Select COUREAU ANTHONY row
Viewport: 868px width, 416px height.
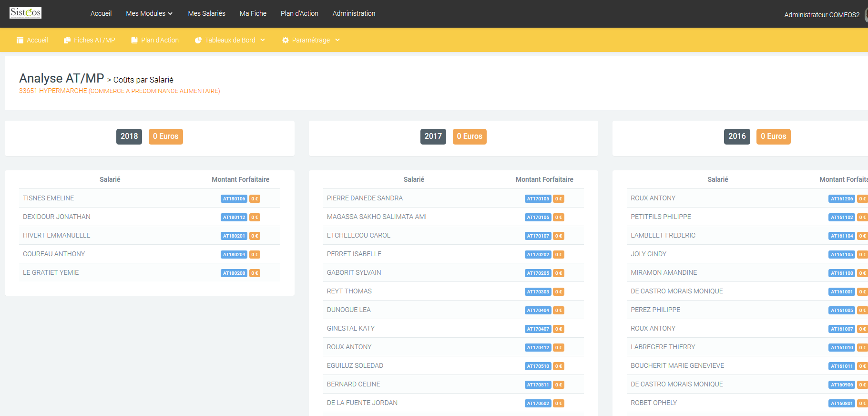tap(150, 254)
